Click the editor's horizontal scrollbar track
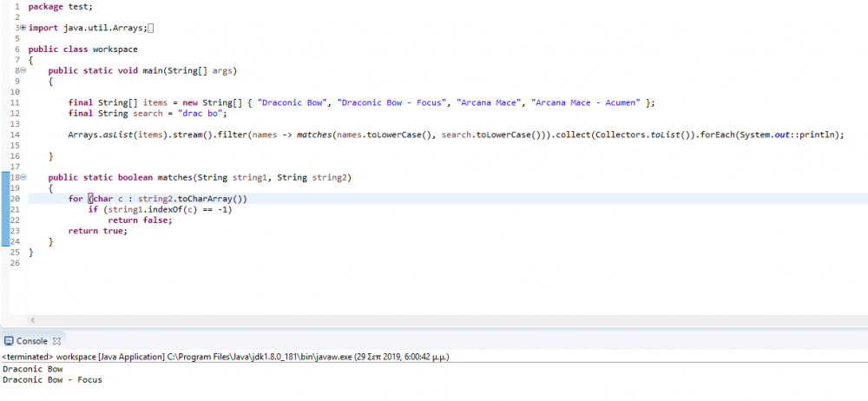This screenshot has height=401, width=868. tap(434, 320)
